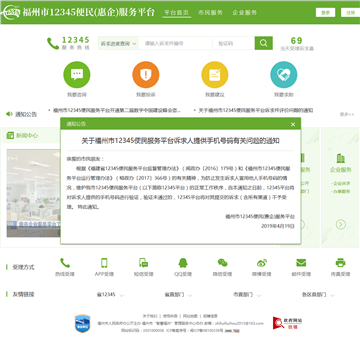Click 短信受理 message icon
Image resolution: width=360 pixels, height=360 pixels.
(144, 263)
